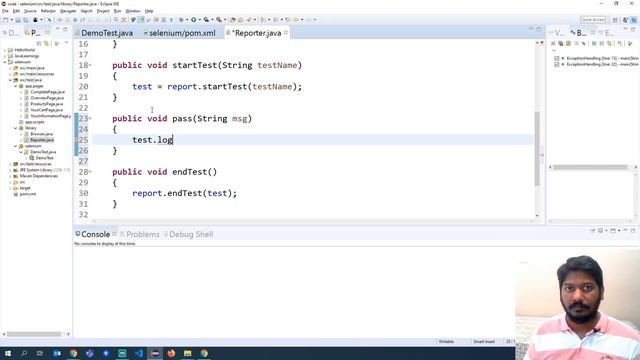Maximize the editor area
The width and height of the screenshot is (640, 360).
tap(539, 29)
